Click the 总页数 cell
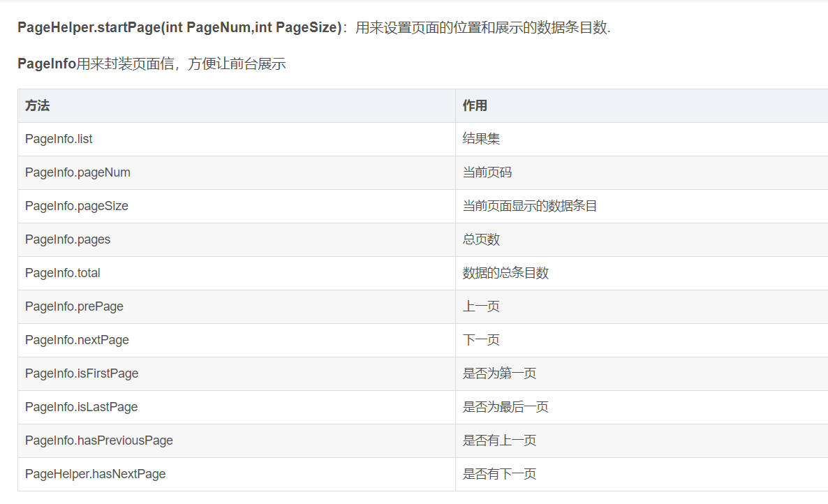 (642, 239)
